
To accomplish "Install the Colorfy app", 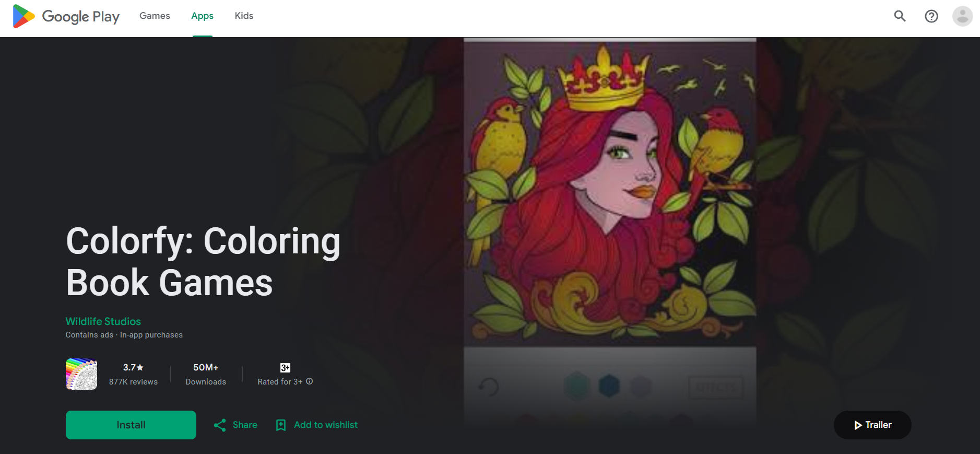I will coord(131,425).
